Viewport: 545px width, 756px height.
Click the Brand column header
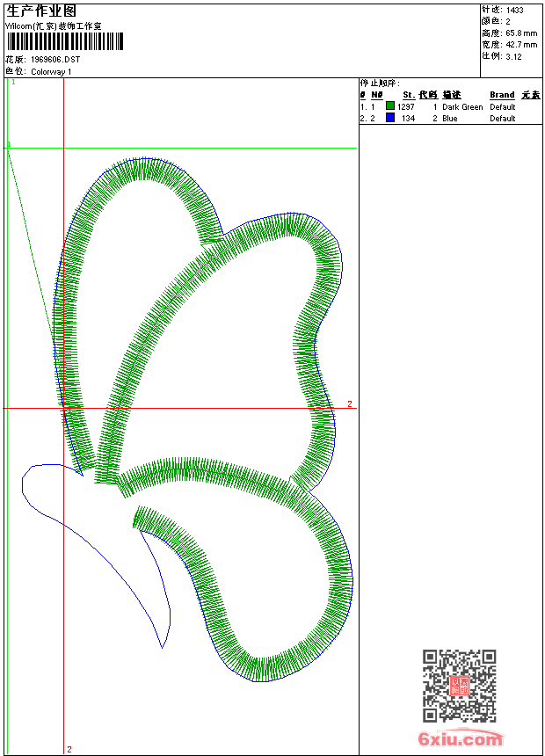click(x=502, y=95)
